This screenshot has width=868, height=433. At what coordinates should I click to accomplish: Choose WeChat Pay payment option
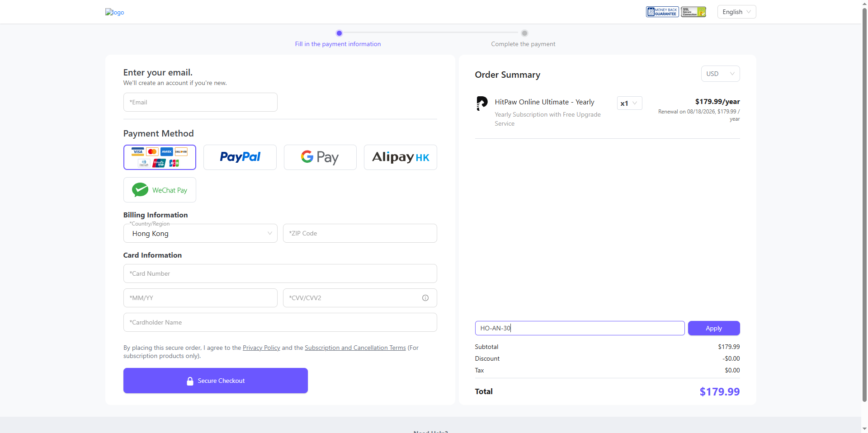tap(160, 190)
